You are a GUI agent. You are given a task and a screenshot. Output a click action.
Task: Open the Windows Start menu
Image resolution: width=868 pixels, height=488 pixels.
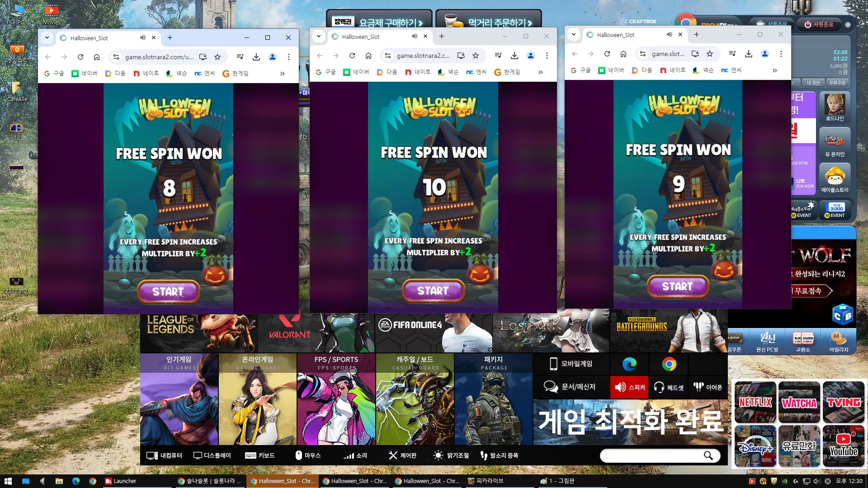click(x=8, y=481)
